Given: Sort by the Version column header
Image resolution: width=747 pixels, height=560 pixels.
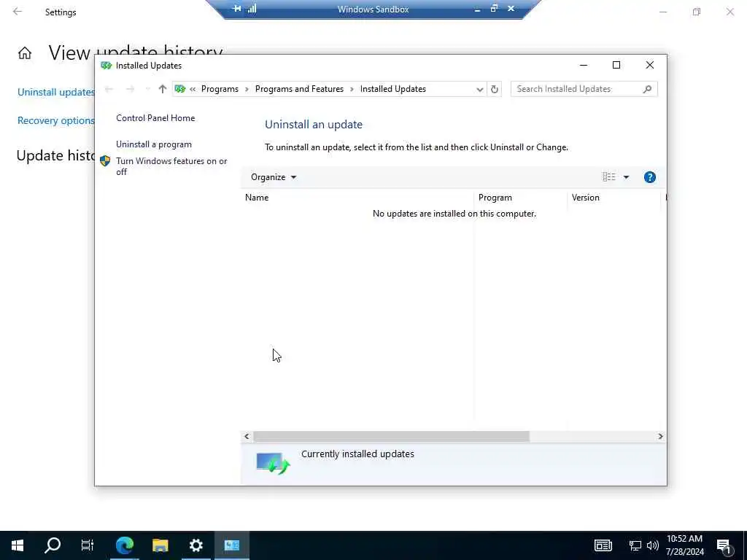Looking at the screenshot, I should pyautogui.click(x=614, y=198).
